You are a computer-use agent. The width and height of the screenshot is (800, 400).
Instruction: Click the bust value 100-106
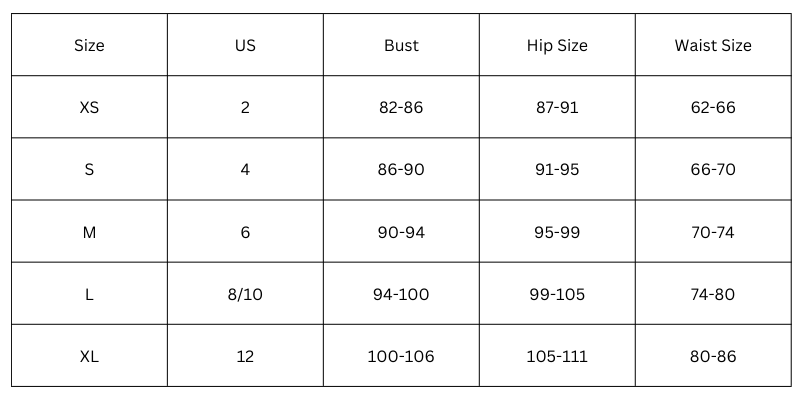coord(401,356)
